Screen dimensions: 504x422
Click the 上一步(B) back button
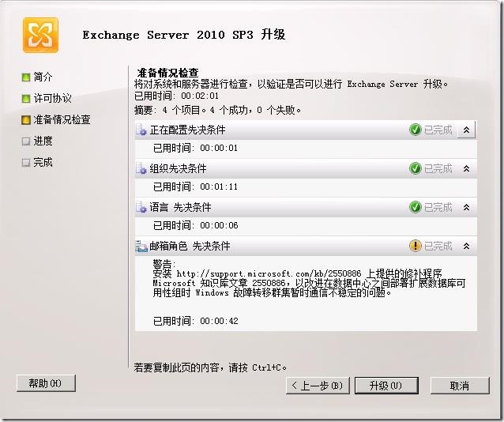pos(318,386)
